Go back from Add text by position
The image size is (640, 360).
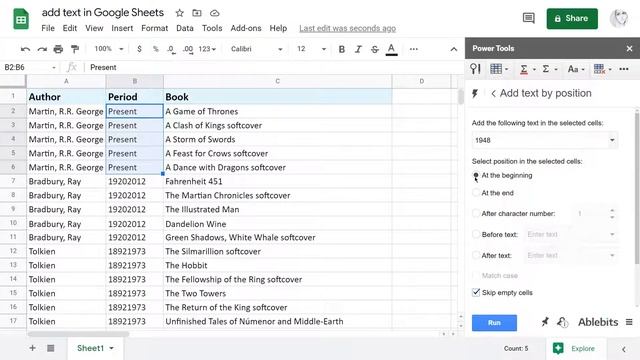[493, 93]
